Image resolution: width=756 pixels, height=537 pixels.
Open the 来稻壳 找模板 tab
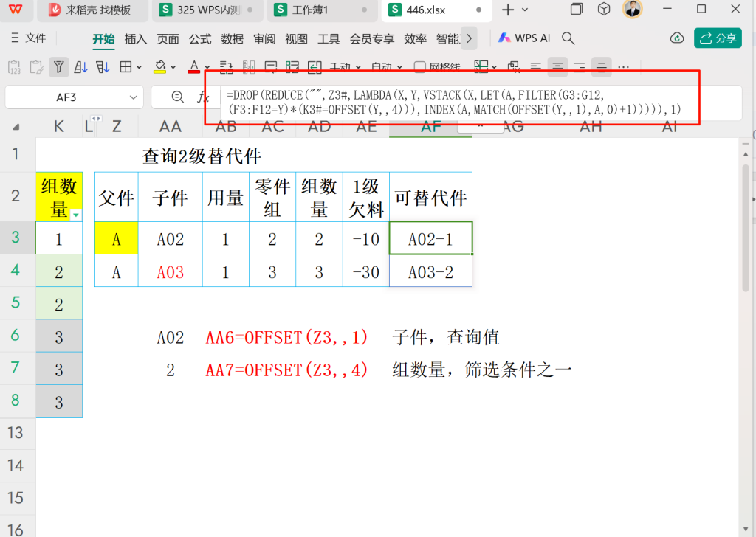tap(92, 10)
